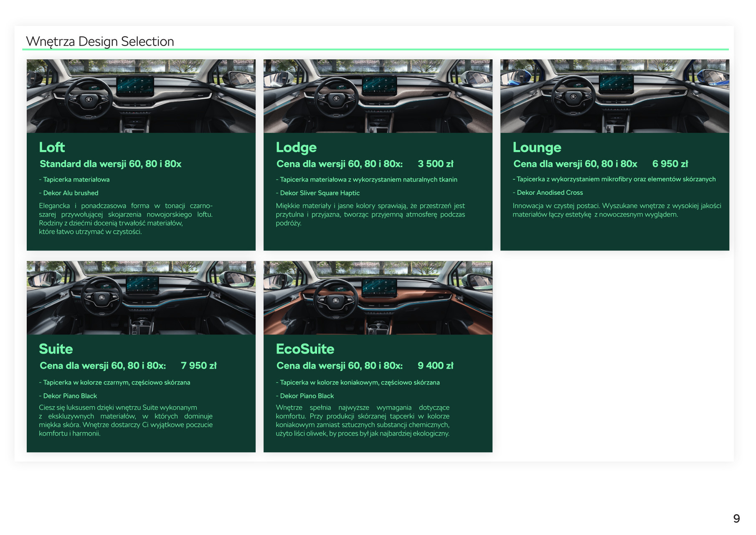Open the Suite interior photo
Image resolution: width=756 pixels, height=535 pixels.
tap(141, 298)
